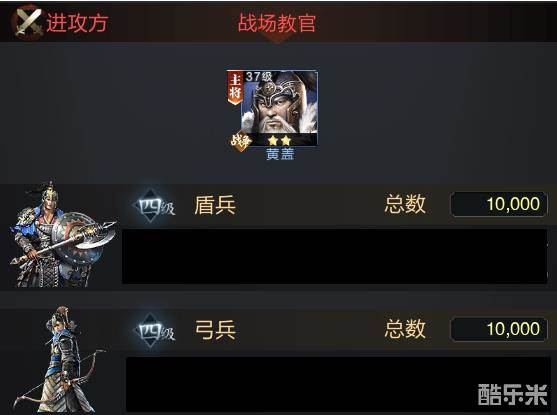Image resolution: width=557 pixels, height=415 pixels.
Task: Click the black detail panel under 盾兵
Action: point(334,256)
